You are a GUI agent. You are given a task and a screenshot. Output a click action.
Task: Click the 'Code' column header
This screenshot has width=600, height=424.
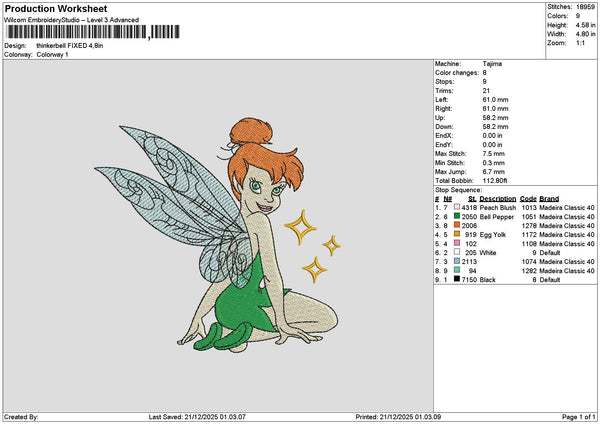(x=528, y=199)
